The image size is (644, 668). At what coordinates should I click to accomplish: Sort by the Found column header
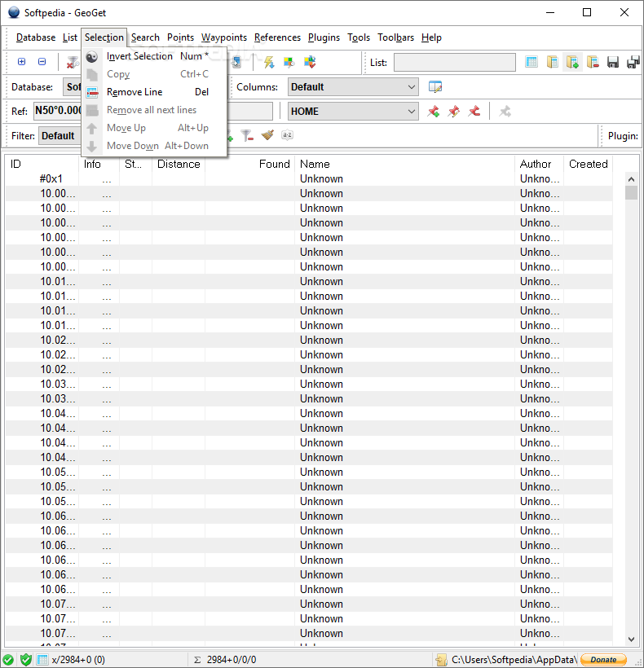tap(249, 164)
